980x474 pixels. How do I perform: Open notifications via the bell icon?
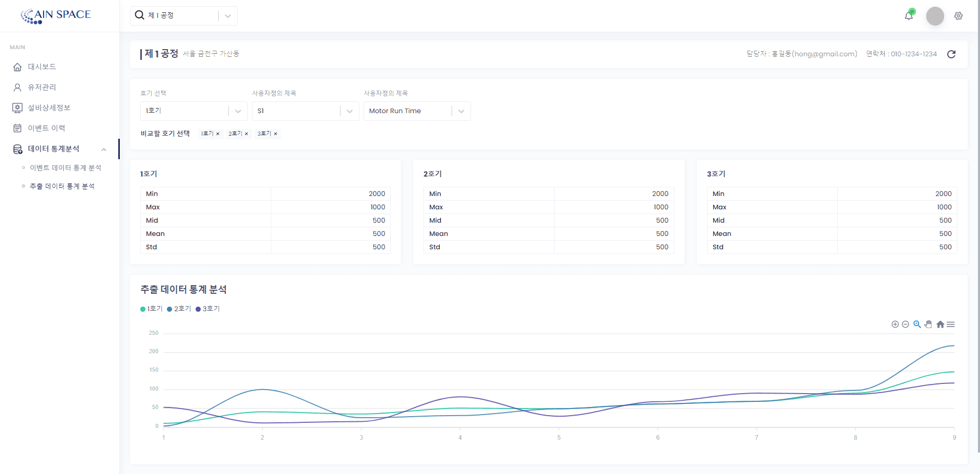point(908,16)
